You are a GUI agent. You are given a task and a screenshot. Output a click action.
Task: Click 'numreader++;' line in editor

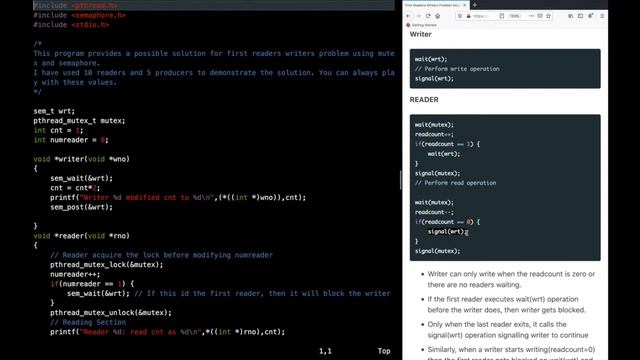[x=75, y=274]
